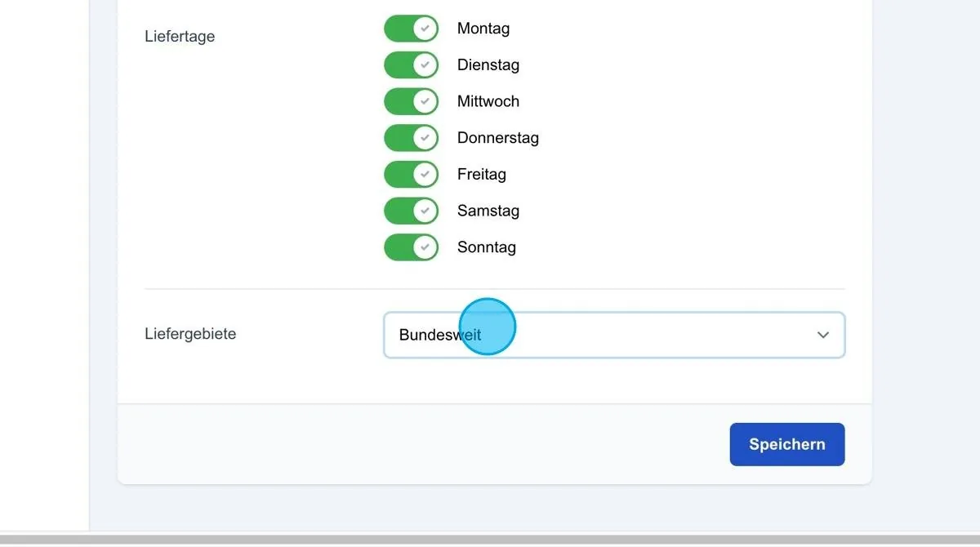Select the Montag label text
Image resolution: width=980 pixels, height=547 pixels.
pos(483,29)
